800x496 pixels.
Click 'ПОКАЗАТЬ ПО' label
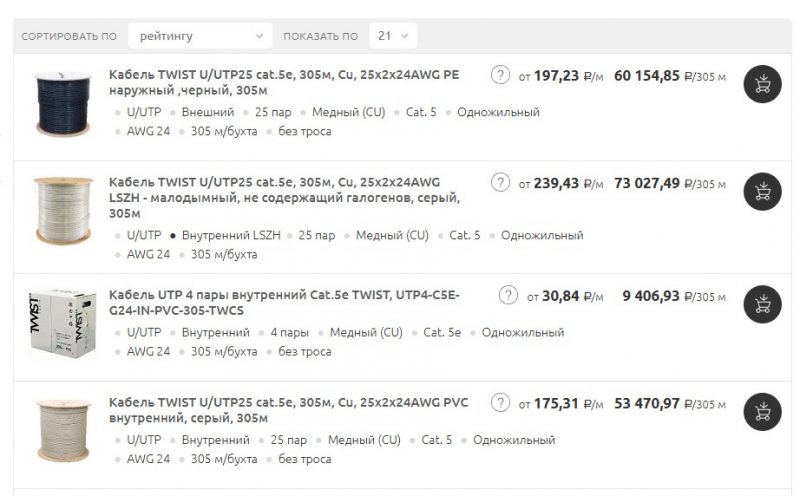point(320,37)
